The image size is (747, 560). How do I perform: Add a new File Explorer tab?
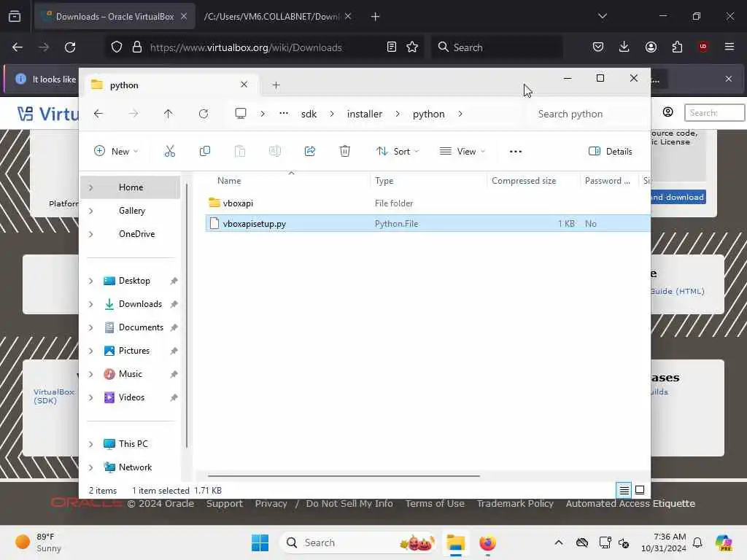(276, 85)
